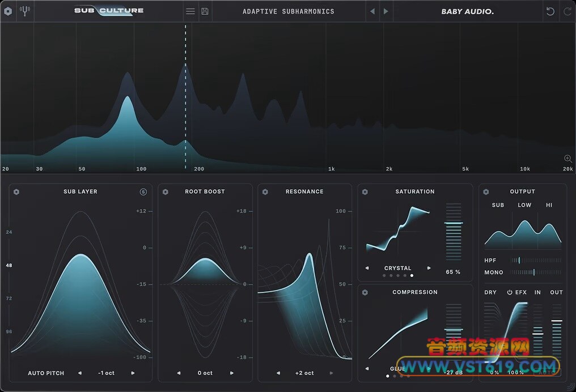
Task: Click the 65 % saturation value
Action: (453, 272)
